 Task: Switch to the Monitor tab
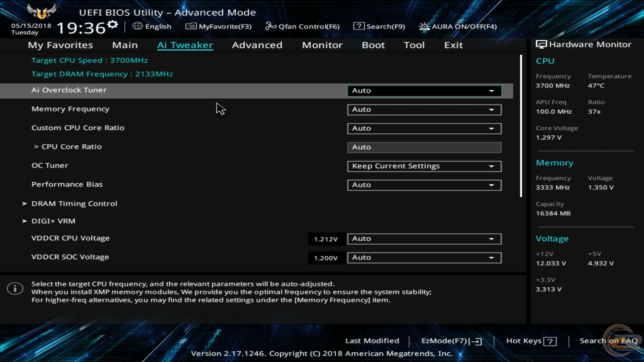click(322, 45)
